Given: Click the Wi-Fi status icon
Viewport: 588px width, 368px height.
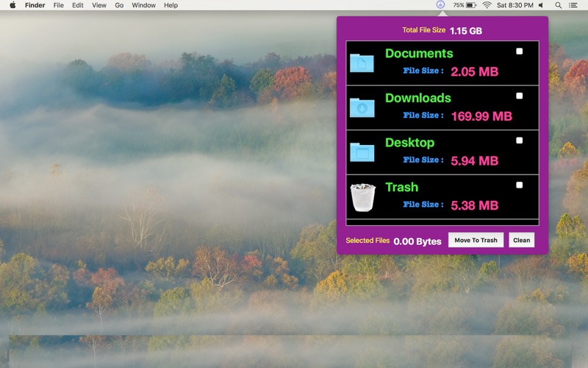Looking at the screenshot, I should 487,5.
